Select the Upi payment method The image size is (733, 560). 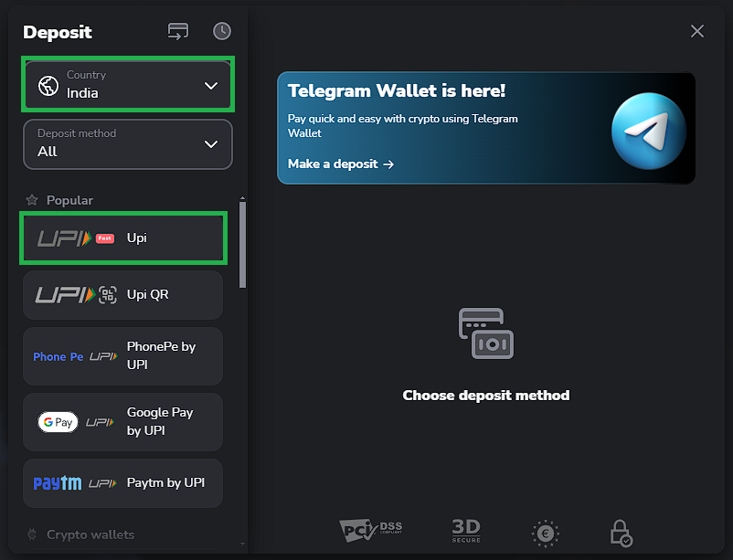122,238
